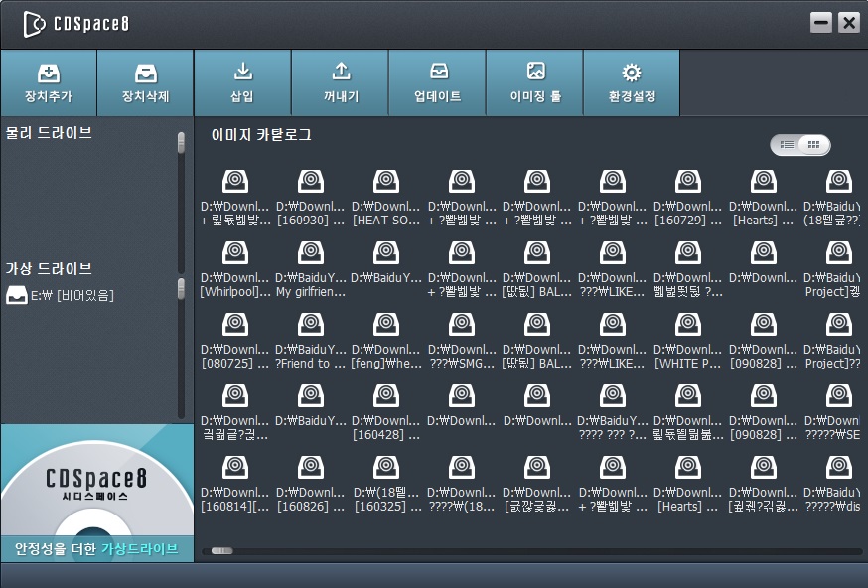Open the 업데이트 update tool
This screenshot has width=868, height=588.
tap(437, 83)
